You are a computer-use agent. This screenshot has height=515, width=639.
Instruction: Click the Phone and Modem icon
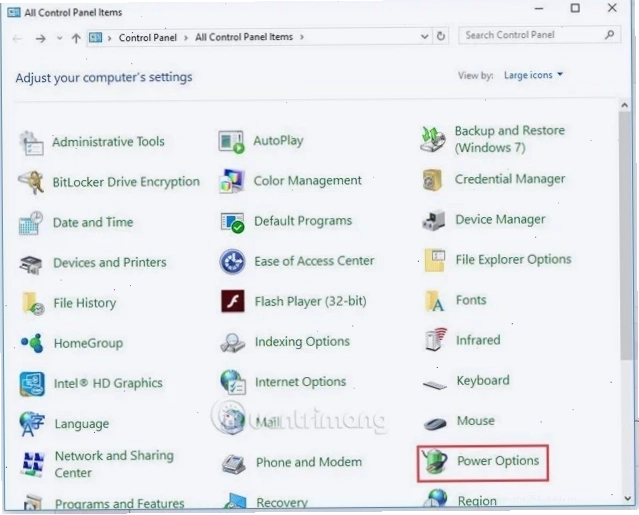click(x=234, y=464)
